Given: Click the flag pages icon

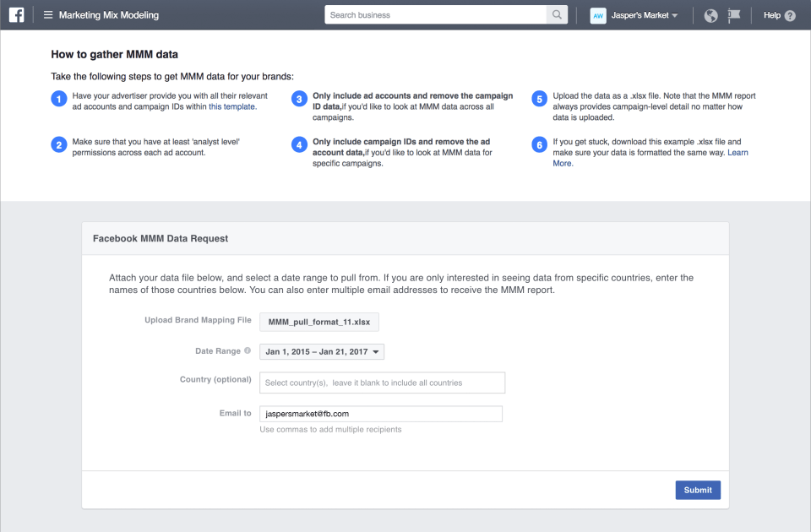Looking at the screenshot, I should 734,15.
